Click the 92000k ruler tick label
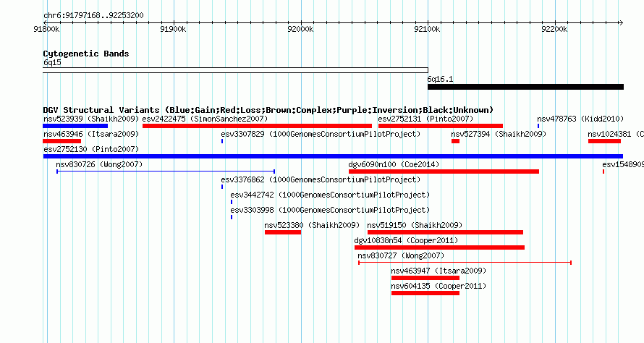 300,29
